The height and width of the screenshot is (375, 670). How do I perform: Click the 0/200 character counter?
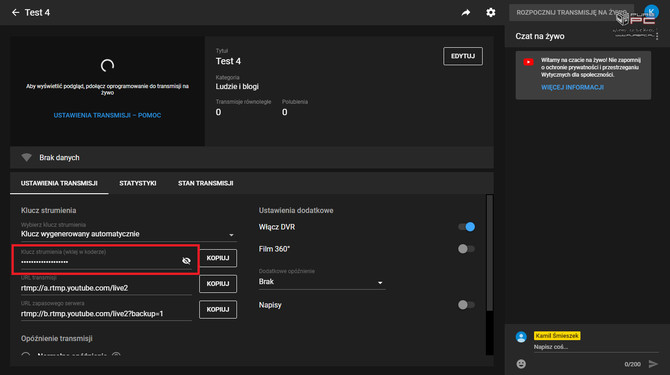tap(632, 364)
